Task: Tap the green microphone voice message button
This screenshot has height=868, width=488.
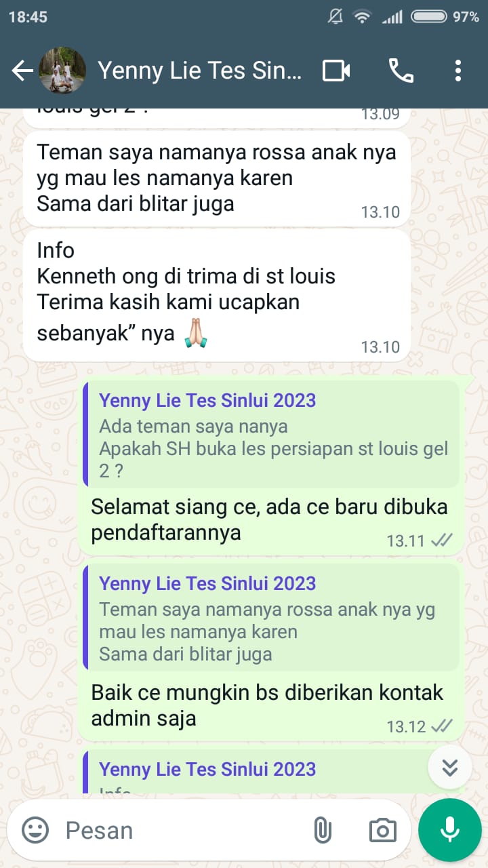Action: (x=449, y=830)
